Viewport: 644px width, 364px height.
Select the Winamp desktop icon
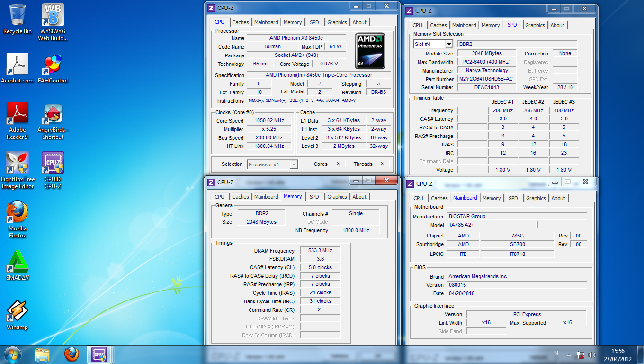[x=18, y=315]
